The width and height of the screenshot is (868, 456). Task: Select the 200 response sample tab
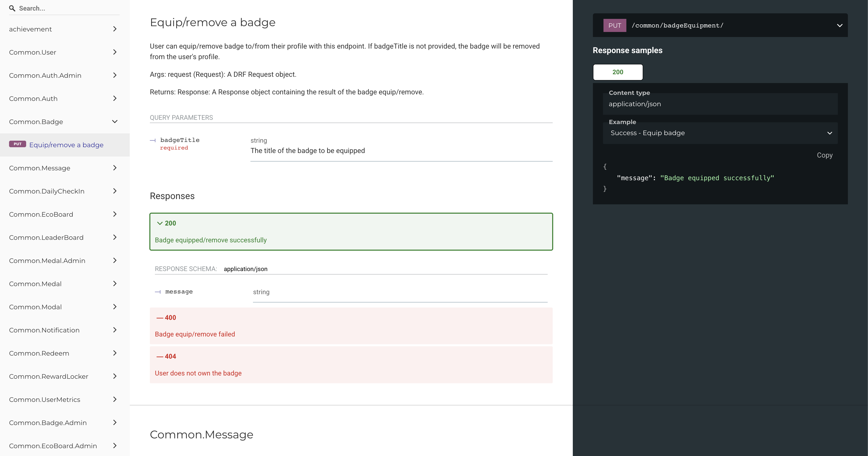(x=618, y=72)
